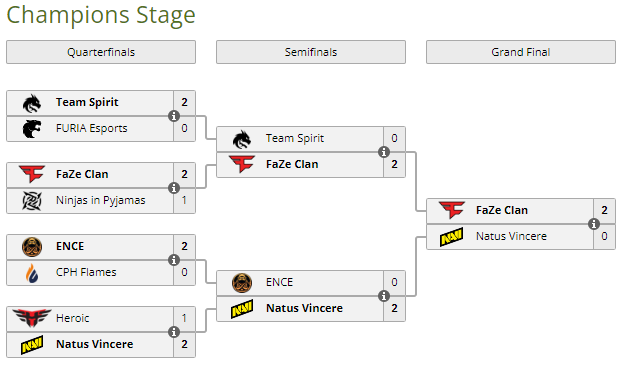Click FaZe Clan's score in Grand Final
631x367 pixels.
(604, 210)
